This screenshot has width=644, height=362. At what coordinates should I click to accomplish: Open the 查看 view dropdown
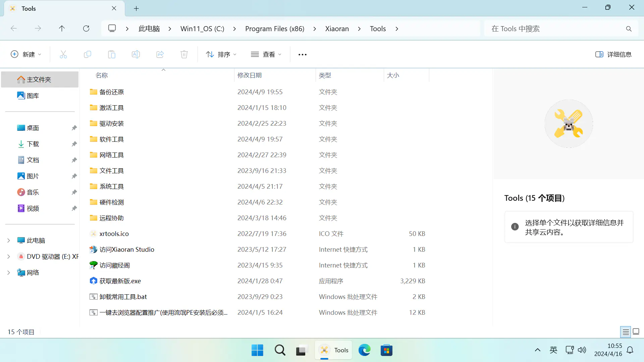[x=266, y=54]
